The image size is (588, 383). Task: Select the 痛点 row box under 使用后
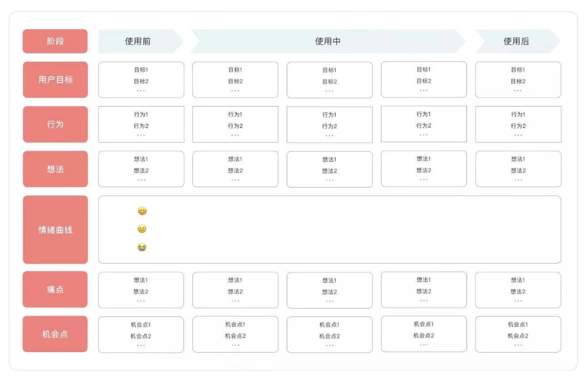518,290
